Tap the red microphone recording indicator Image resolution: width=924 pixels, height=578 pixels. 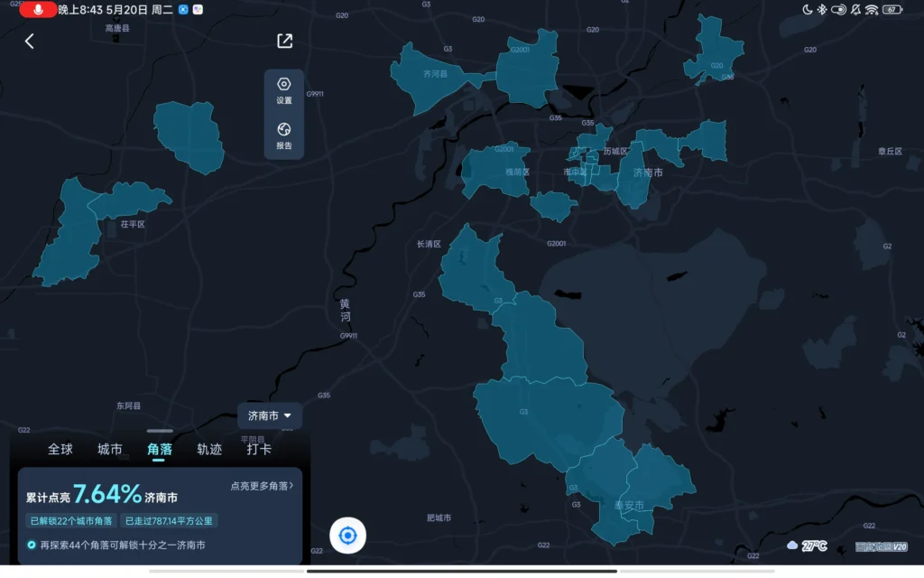click(x=37, y=9)
